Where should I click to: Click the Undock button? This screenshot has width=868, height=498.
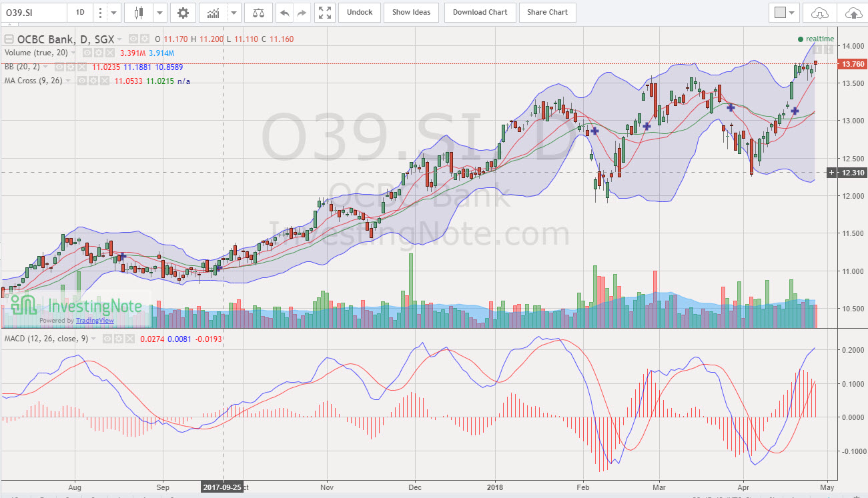359,12
